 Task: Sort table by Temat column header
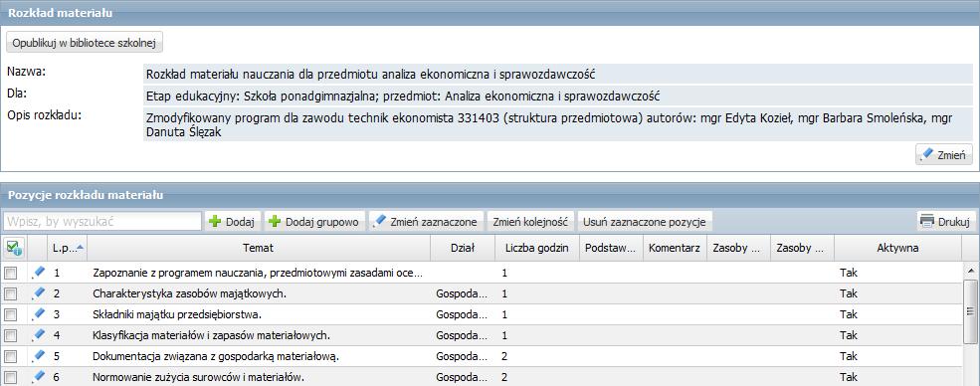pos(259,248)
